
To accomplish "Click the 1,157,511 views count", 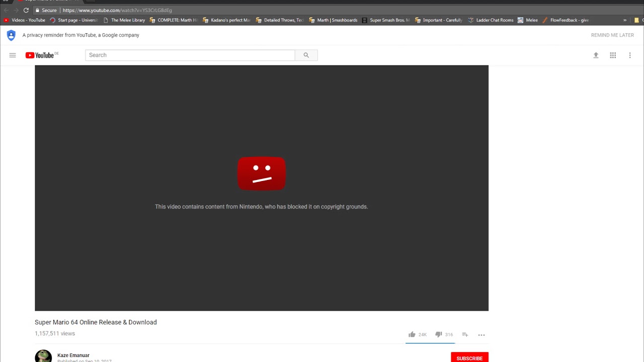I will click(x=55, y=333).
